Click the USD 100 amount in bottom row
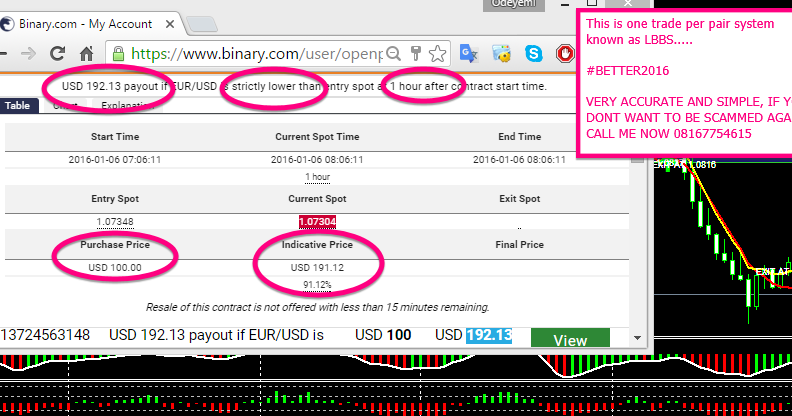The width and height of the screenshot is (792, 416). (x=383, y=335)
